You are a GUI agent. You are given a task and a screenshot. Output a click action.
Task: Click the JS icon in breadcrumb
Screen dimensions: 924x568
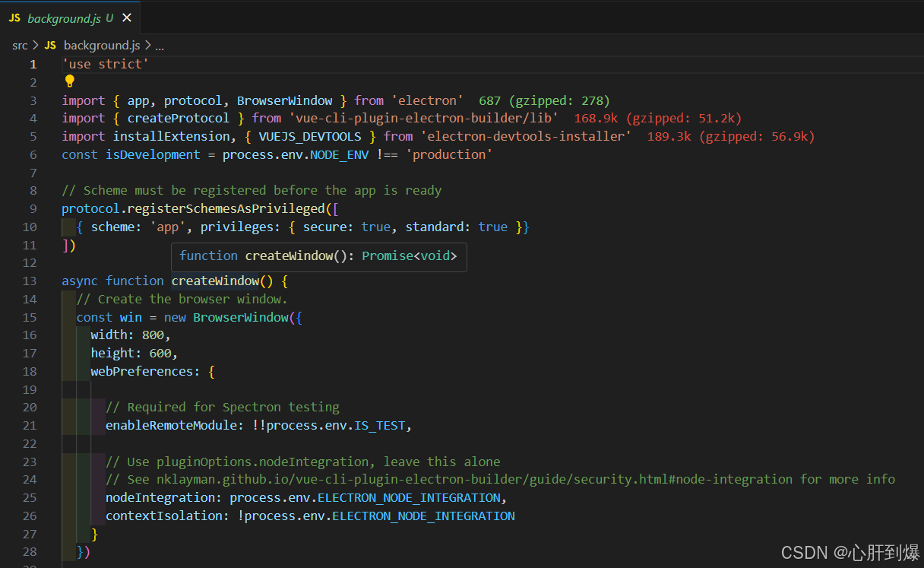click(x=50, y=46)
